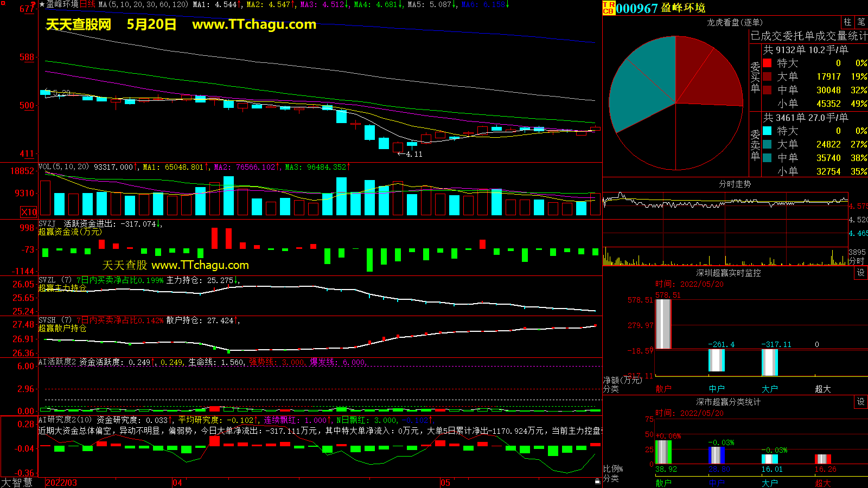The width and height of the screenshot is (868, 488).
Task: Open the SVZJ indicator label
Action: (47, 223)
